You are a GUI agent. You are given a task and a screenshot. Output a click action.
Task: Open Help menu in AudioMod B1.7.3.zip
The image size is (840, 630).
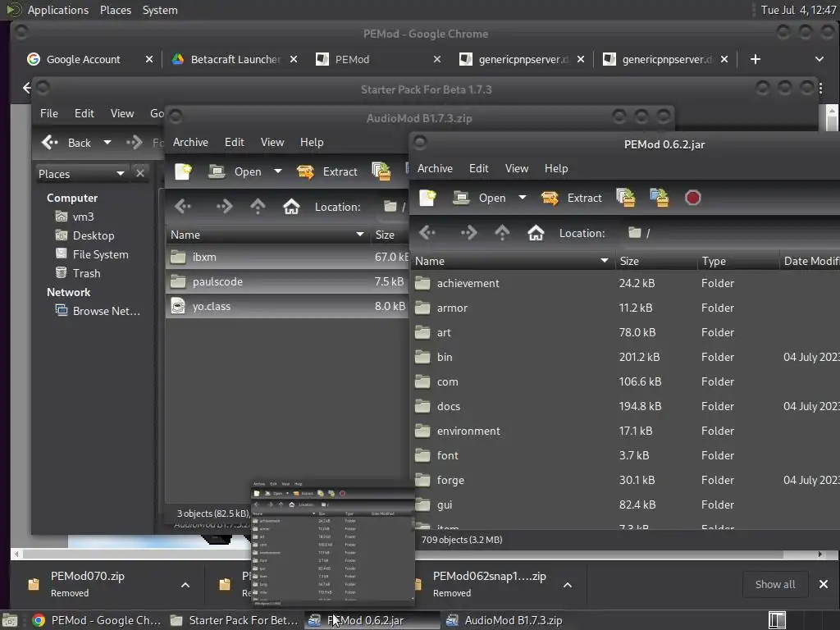click(x=312, y=142)
